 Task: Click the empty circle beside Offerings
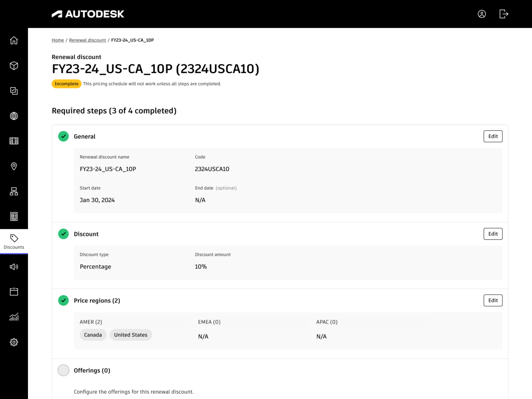(x=63, y=370)
